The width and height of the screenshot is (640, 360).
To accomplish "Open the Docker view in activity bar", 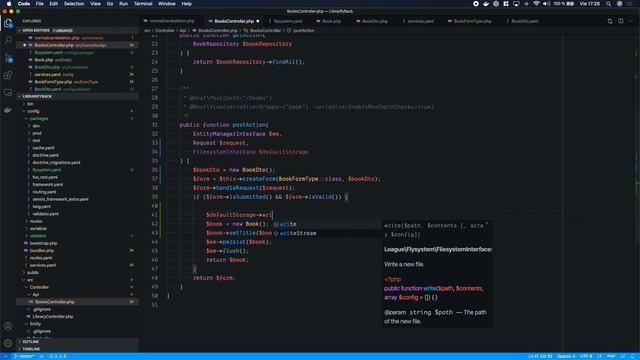I will tap(8, 110).
